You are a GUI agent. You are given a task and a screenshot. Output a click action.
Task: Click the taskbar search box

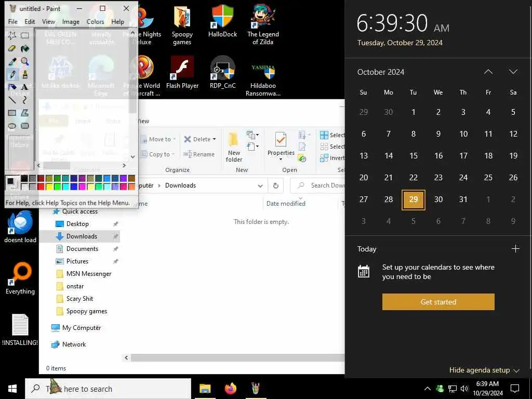pos(108,389)
